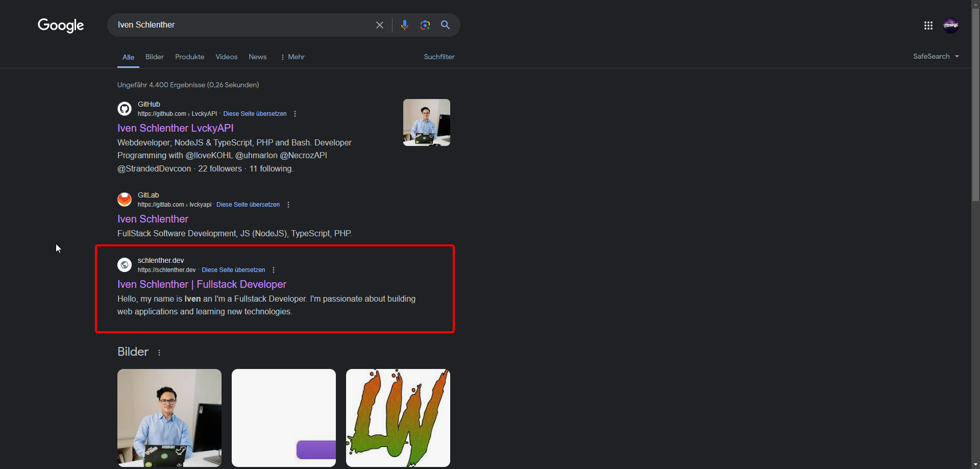980x469 pixels.
Task: Open the Google apps grid
Action: [928, 26]
